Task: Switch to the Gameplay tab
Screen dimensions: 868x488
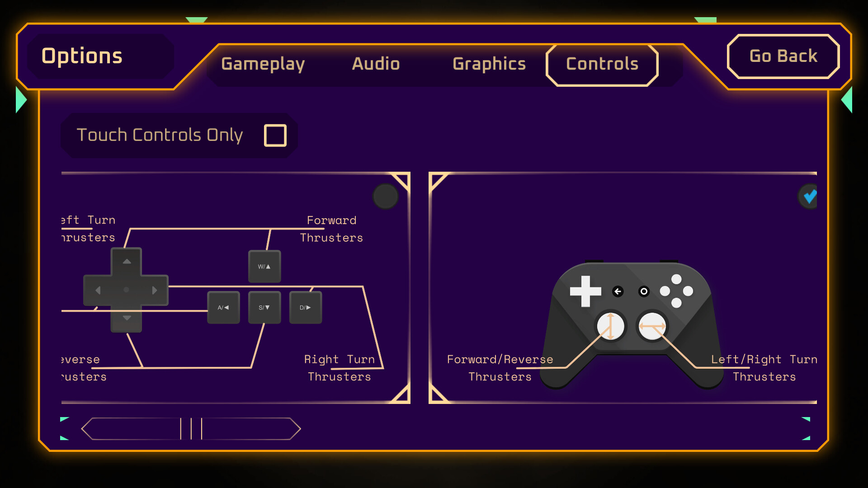Action: click(263, 63)
